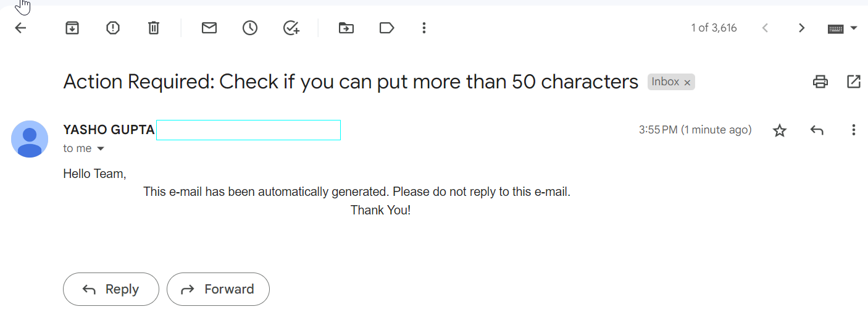Add this email to Tasks
Viewport: 868px width, 317px height.
[x=291, y=28]
